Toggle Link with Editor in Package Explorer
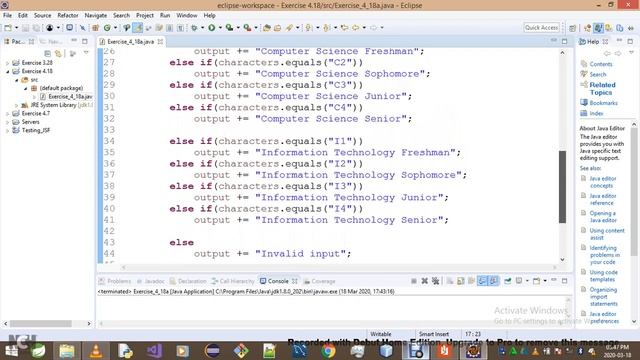Viewport: 640px width, 360px height. point(58,53)
